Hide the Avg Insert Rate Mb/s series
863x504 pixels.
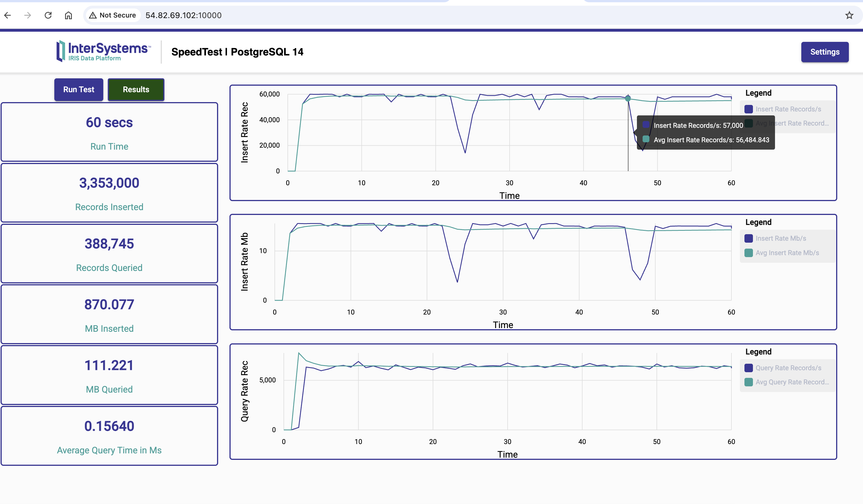(x=787, y=253)
